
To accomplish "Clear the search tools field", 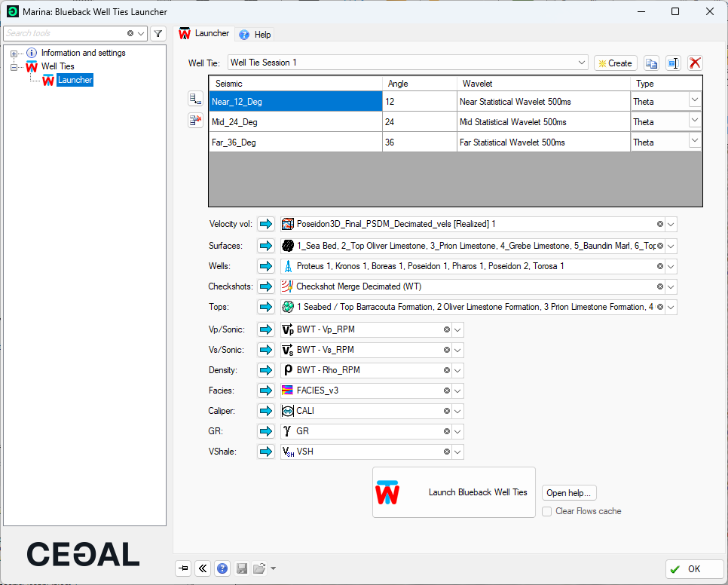I will click(x=130, y=33).
